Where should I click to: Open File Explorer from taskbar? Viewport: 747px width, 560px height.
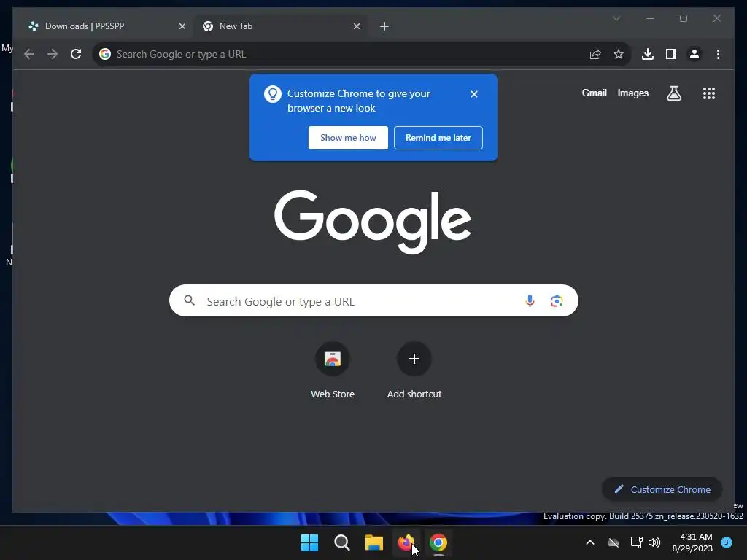374,542
